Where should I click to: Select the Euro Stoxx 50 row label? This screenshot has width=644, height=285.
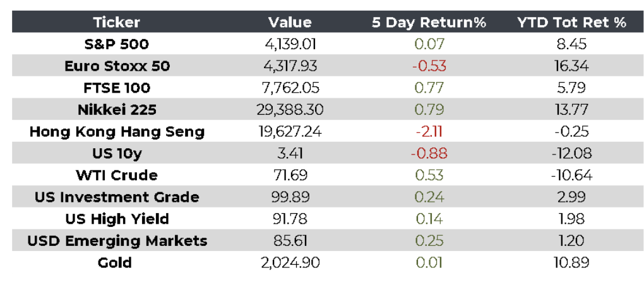[x=117, y=66]
